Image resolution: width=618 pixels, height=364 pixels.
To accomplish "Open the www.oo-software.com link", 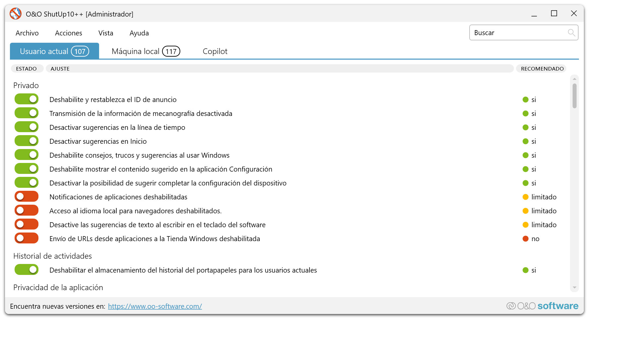I will [x=154, y=306].
